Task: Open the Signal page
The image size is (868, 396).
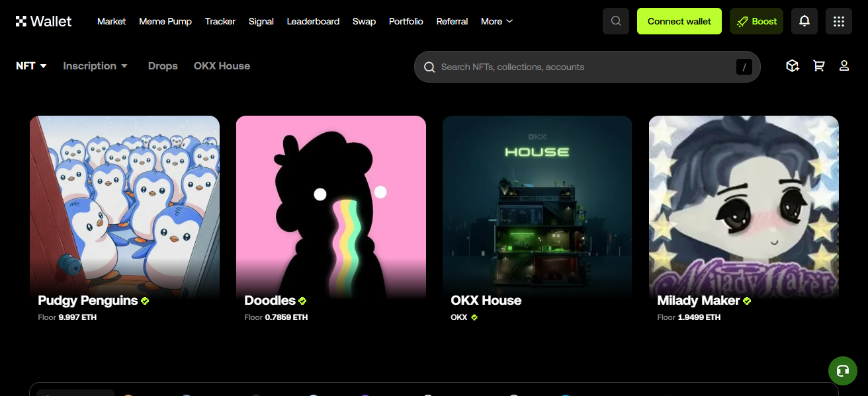Action: click(261, 21)
